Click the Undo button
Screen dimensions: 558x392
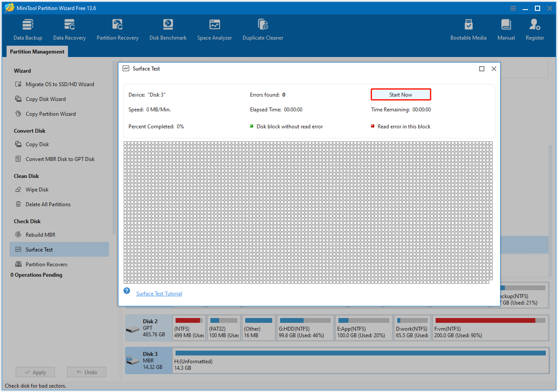(87, 372)
